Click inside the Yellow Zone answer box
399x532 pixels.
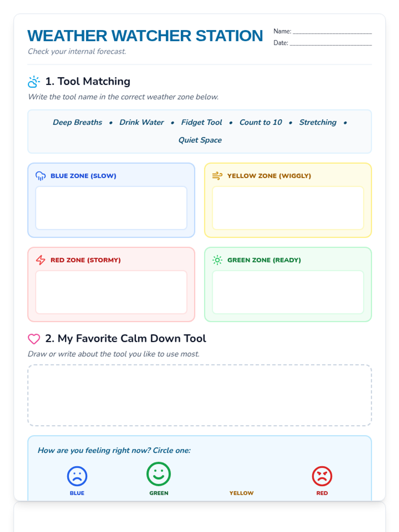[288, 208]
